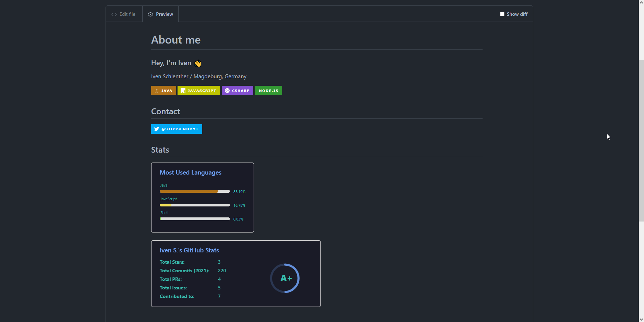The height and width of the screenshot is (322, 644).
Task: Open the @StossenHDYT Twitter badge
Action: (177, 129)
